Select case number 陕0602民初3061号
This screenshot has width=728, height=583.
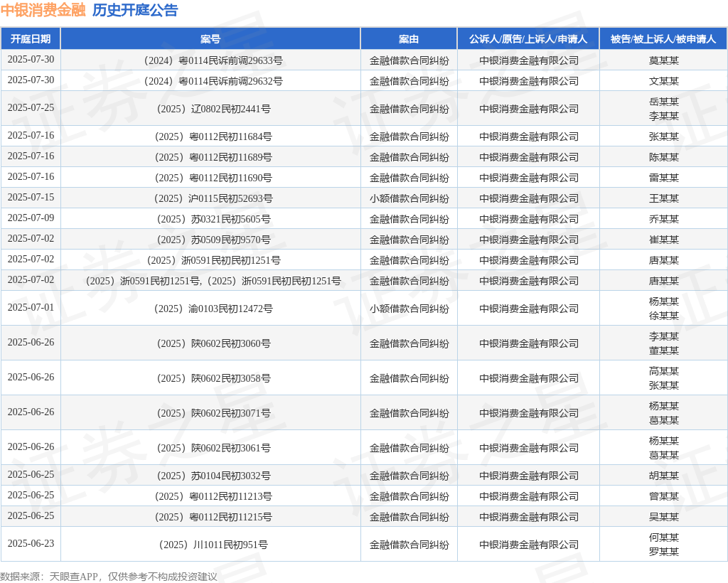[213, 448]
